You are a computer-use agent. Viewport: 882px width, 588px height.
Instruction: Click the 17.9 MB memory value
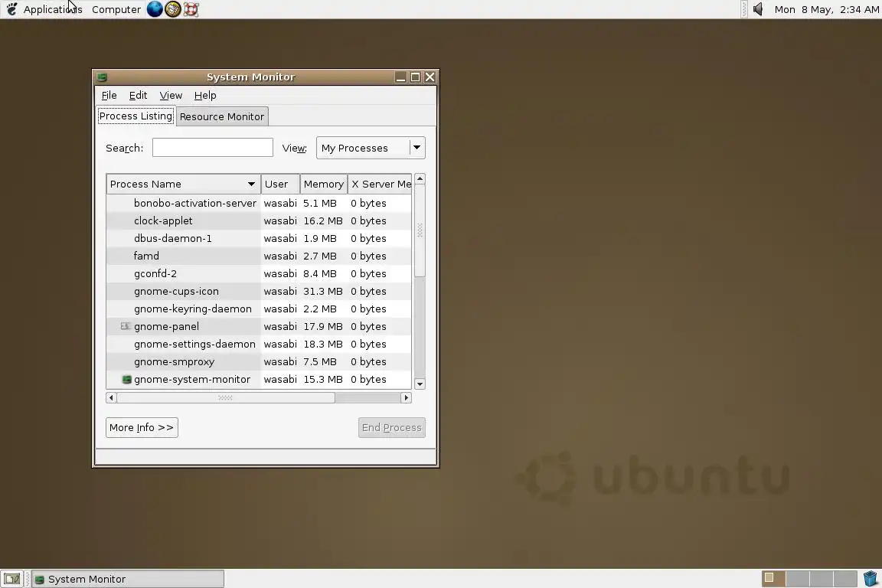click(x=323, y=326)
